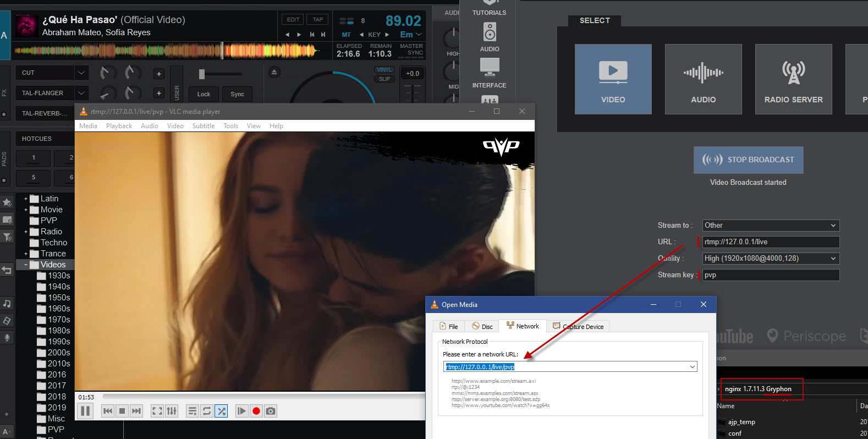The height and width of the screenshot is (439, 868).
Task: Select the Network tab in Open Media
Action: 523,326
